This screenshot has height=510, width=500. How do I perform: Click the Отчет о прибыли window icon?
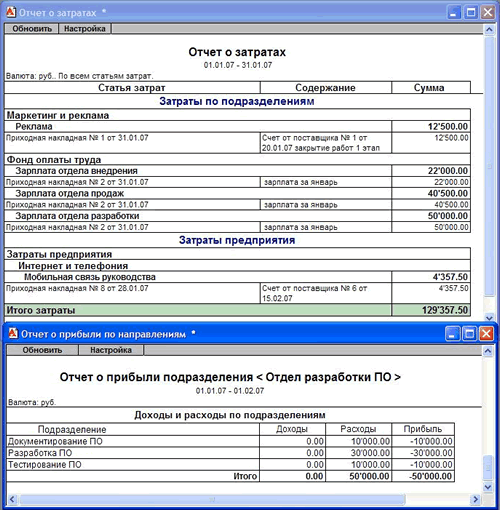pos(13,333)
